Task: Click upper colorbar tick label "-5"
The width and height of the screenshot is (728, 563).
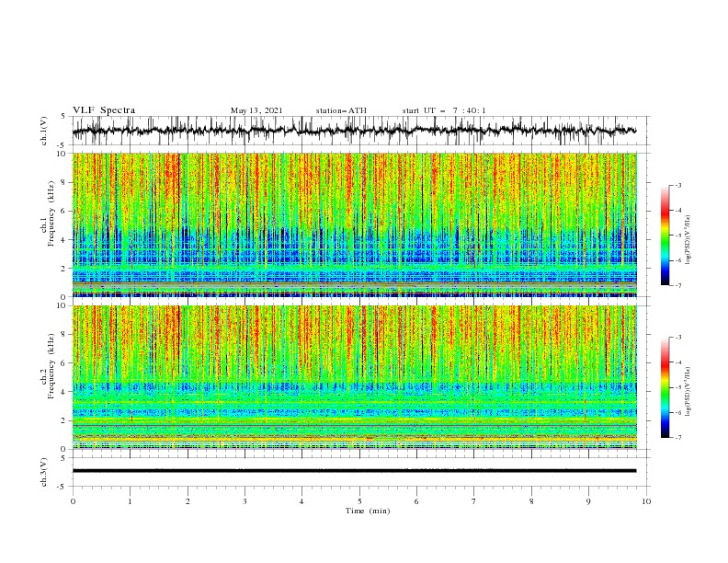Action: coord(678,236)
